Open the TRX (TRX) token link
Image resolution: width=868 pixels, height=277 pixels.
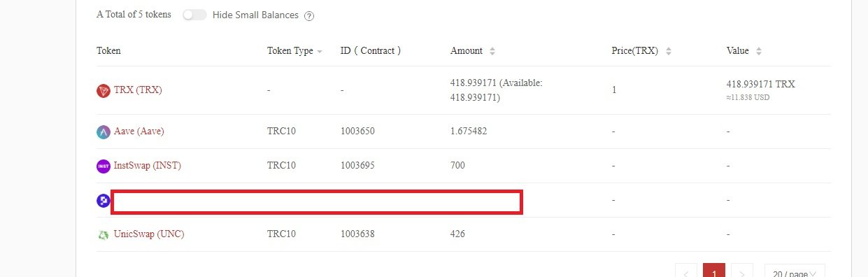[138, 90]
